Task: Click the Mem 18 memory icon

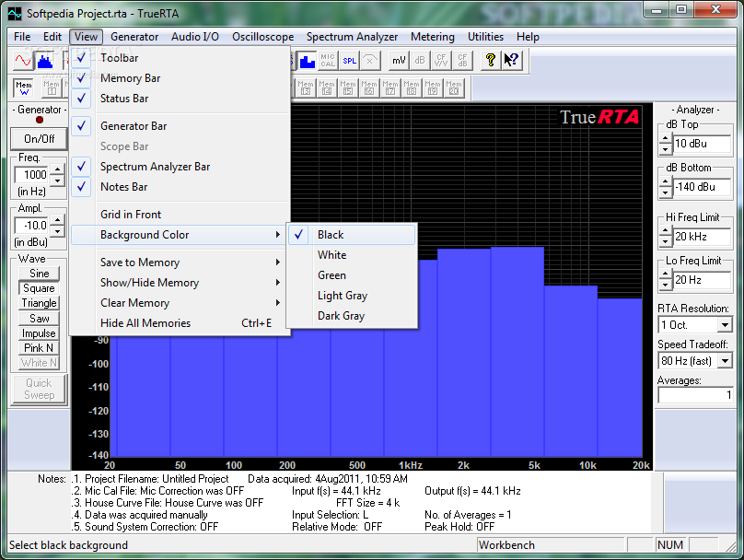Action: tap(412, 87)
